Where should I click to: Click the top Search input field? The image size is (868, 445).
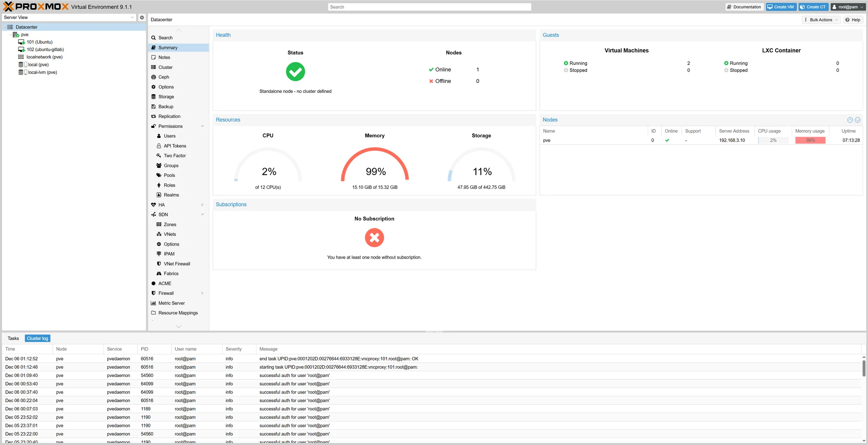pyautogui.click(x=429, y=7)
